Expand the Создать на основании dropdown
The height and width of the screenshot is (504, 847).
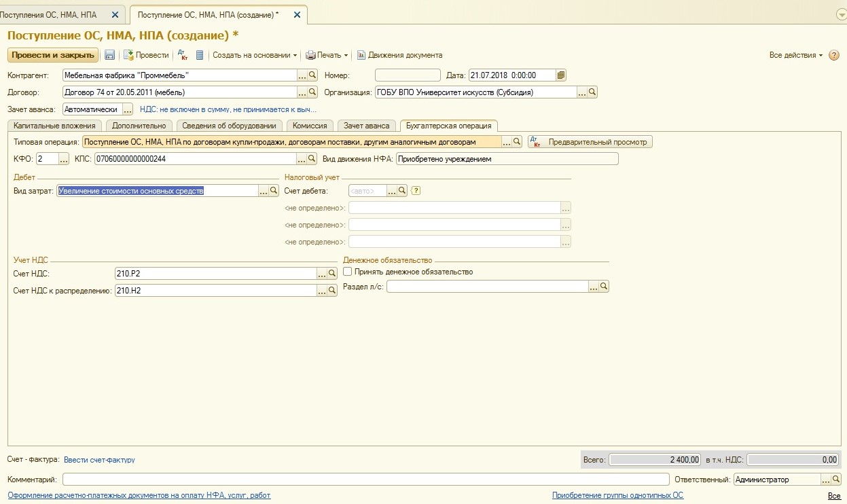click(x=255, y=55)
